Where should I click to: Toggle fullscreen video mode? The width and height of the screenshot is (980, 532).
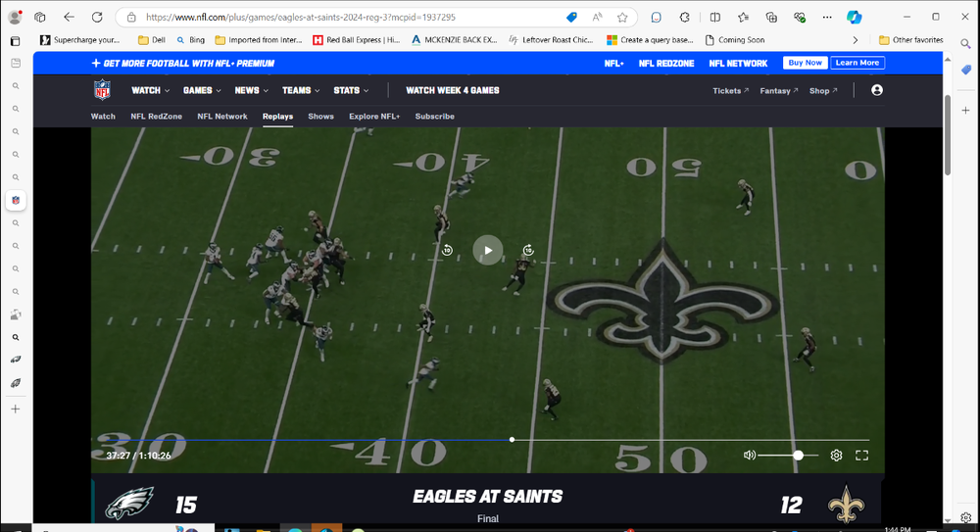[x=862, y=456]
